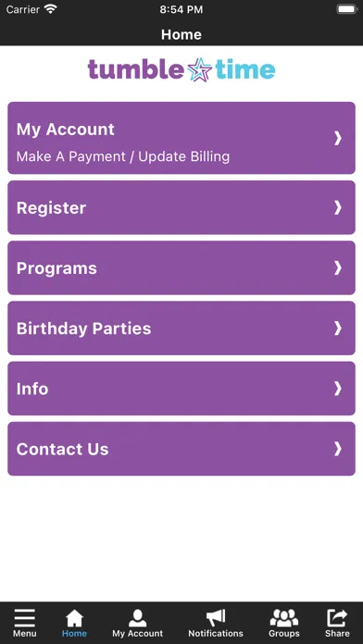363x644 pixels.
Task: Tap the Wi-Fi status icon
Action: [51, 9]
